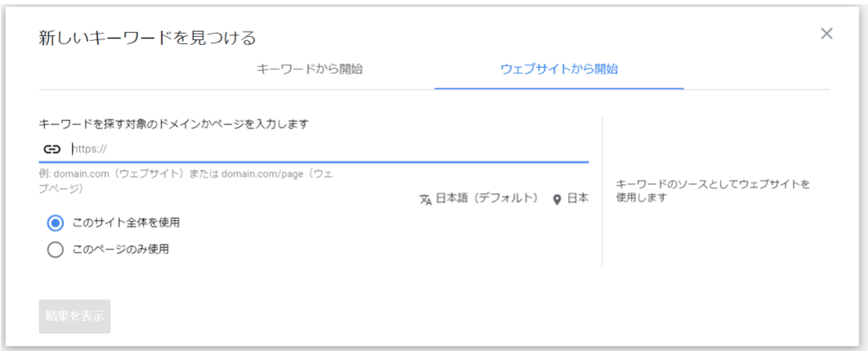Click the このサイト全体を使用 label text

coord(126,223)
